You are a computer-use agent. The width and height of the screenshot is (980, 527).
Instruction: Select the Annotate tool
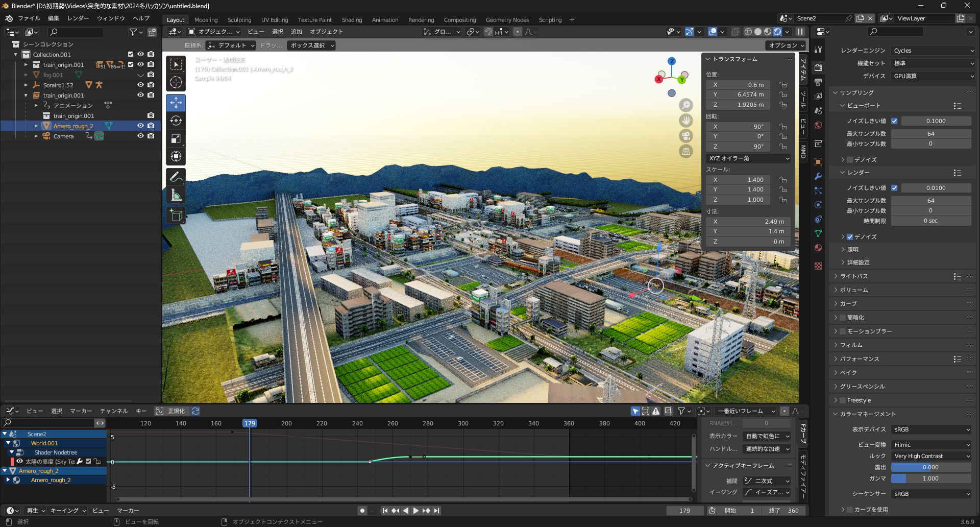(x=176, y=177)
